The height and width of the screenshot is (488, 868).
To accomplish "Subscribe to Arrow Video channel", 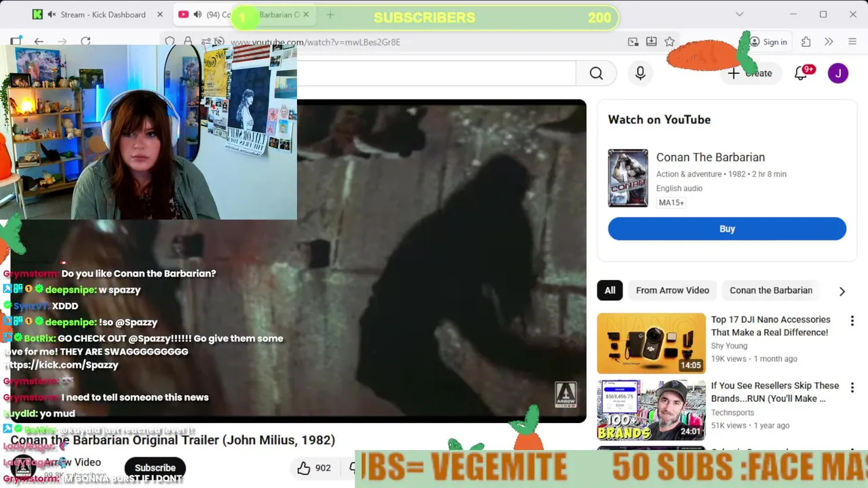I will pyautogui.click(x=155, y=468).
